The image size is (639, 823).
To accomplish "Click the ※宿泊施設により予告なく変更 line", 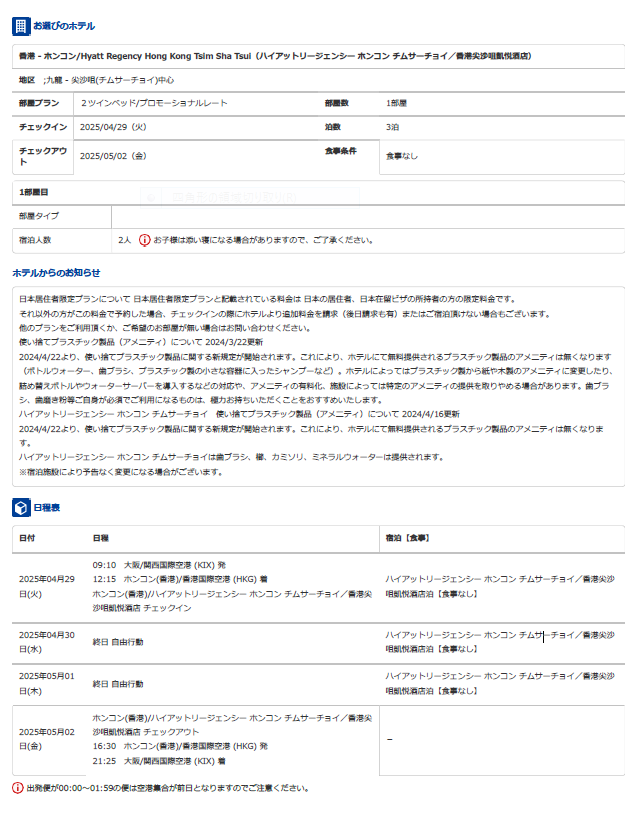I will point(121,472).
